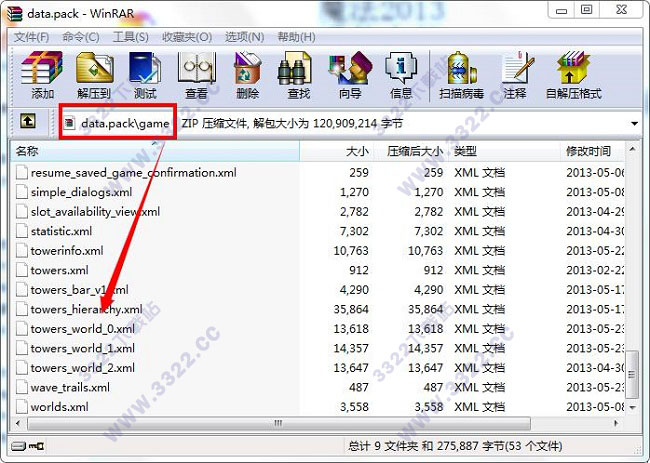
Task: Click the drive icon in status bar
Action: tap(19, 446)
